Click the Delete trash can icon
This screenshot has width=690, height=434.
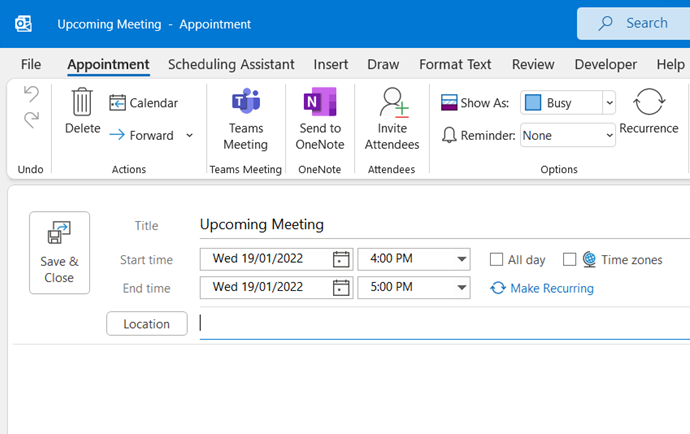pyautogui.click(x=82, y=102)
